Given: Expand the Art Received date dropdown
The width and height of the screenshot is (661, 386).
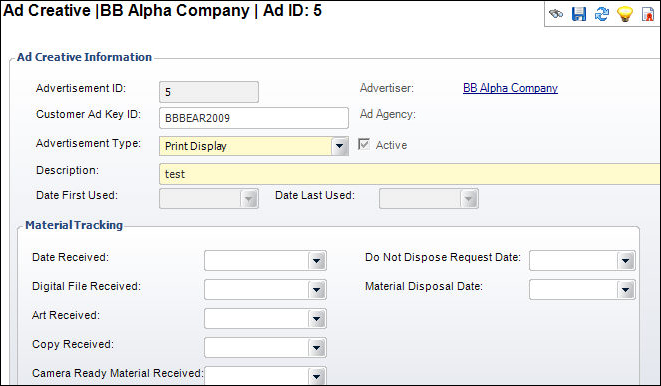Looking at the screenshot, I should click(317, 319).
